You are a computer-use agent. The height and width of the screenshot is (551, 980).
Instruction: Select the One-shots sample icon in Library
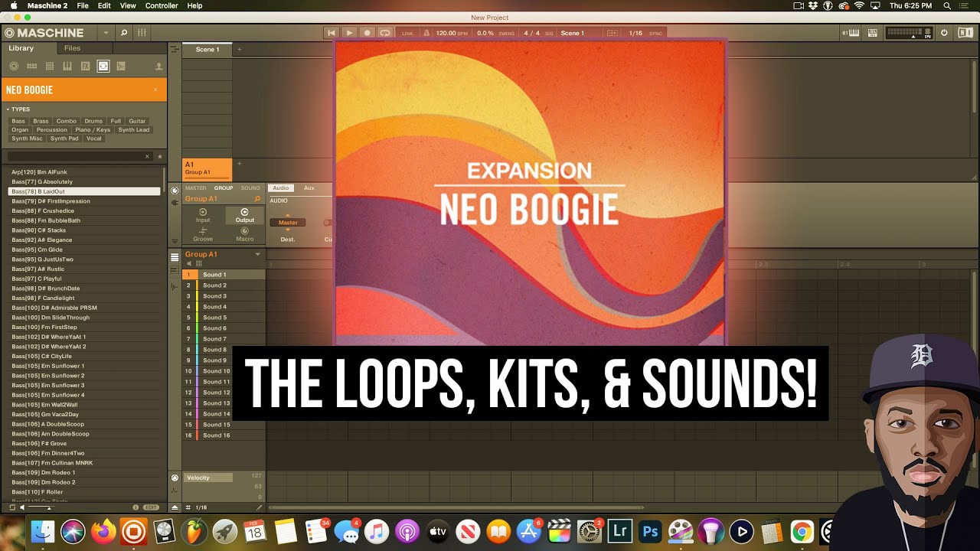[x=121, y=67]
